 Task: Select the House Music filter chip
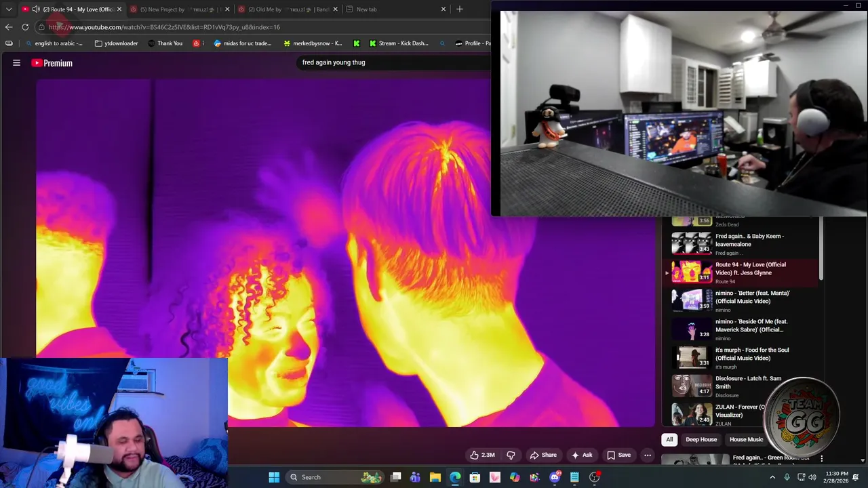(746, 439)
